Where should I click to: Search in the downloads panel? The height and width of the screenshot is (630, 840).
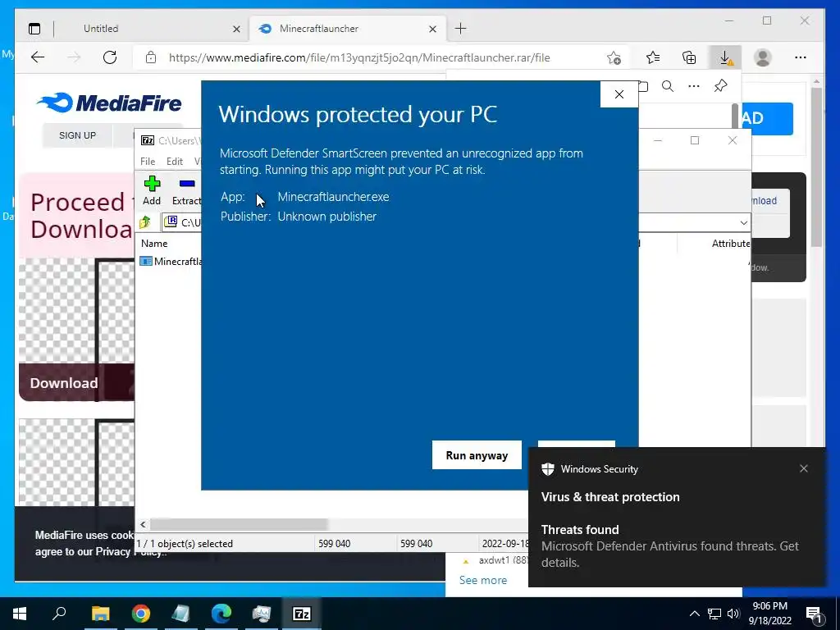click(x=668, y=86)
